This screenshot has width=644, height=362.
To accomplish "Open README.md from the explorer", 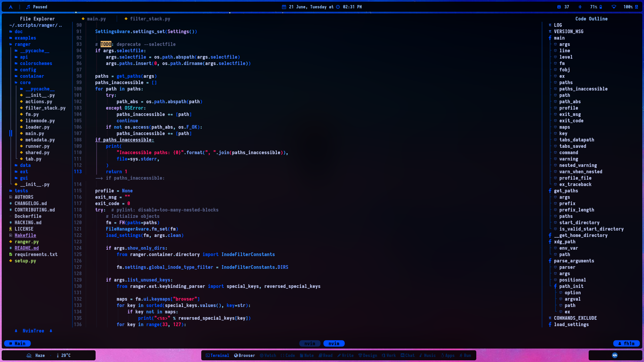I will click(27, 248).
